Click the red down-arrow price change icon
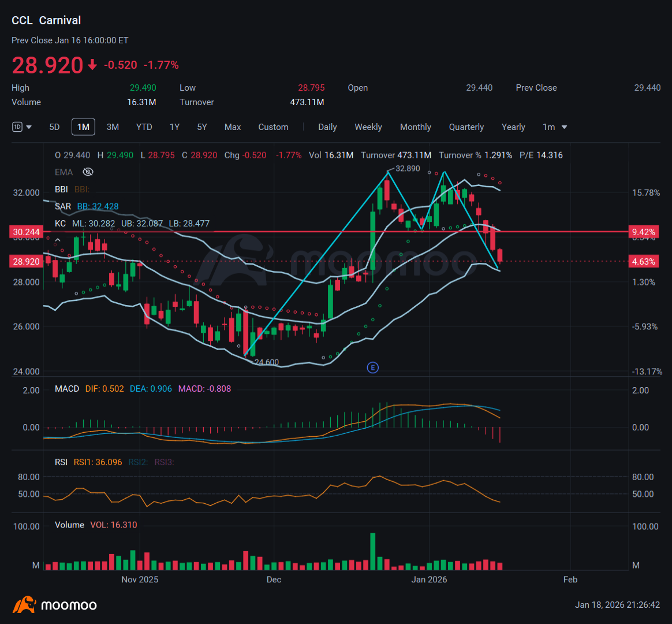This screenshot has width=672, height=624. point(92,65)
